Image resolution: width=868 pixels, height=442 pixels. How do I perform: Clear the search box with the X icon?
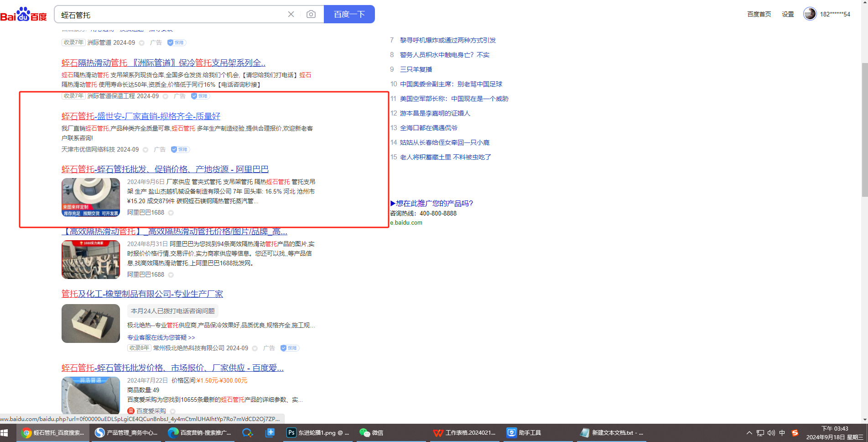pos(291,14)
